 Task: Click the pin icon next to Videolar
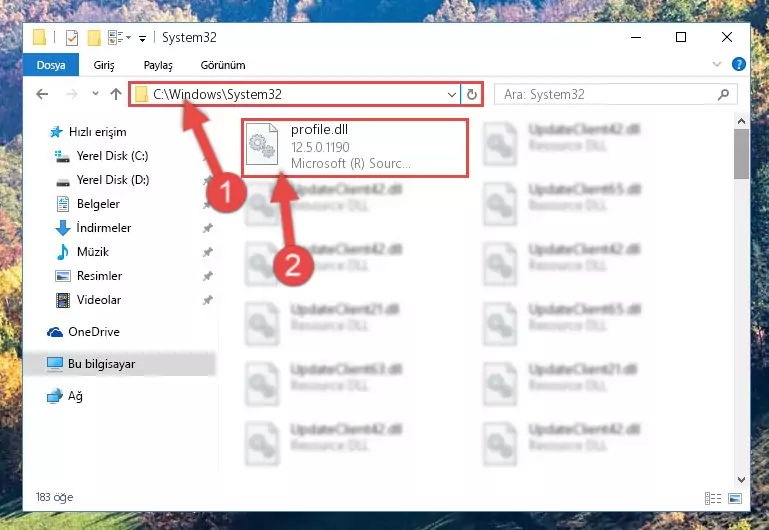click(208, 300)
